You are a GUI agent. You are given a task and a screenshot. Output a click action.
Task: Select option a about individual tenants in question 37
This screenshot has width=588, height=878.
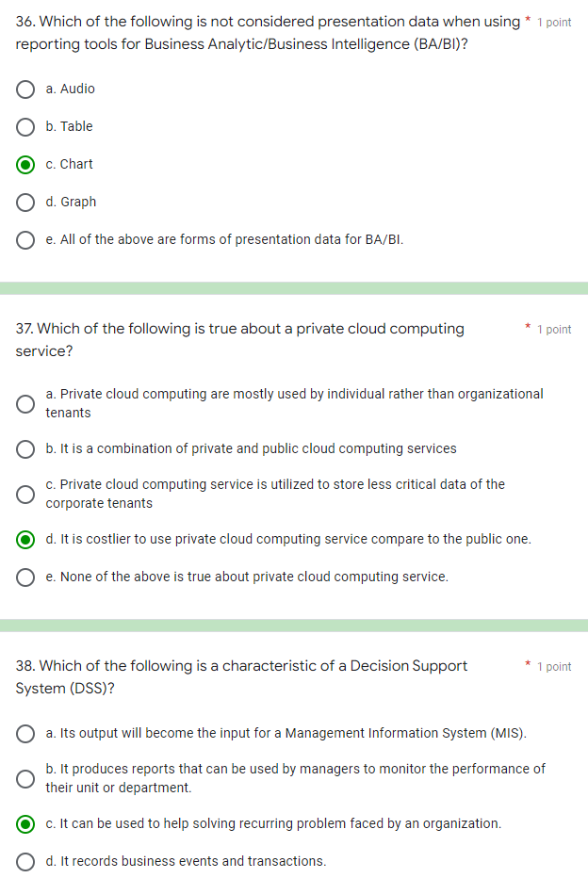(x=25, y=403)
